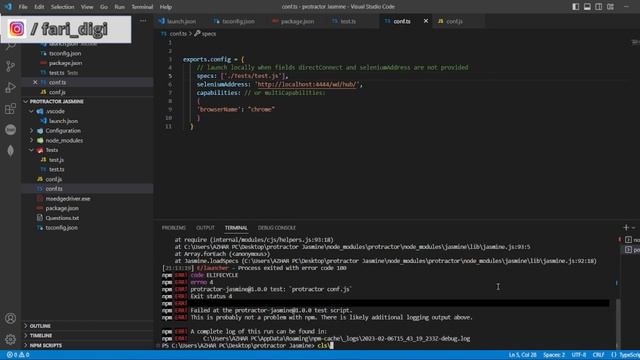Open Terminal menu
640x360 pixels.
point(142,7)
